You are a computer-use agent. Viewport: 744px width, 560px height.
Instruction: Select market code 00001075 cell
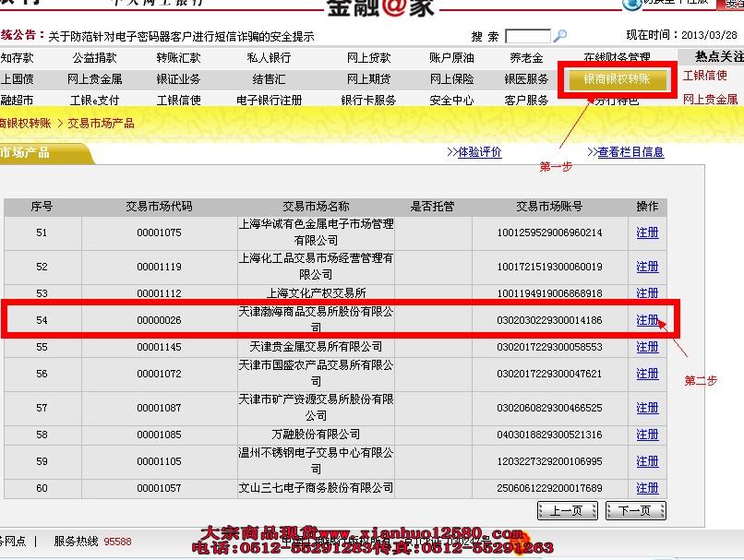tap(159, 232)
